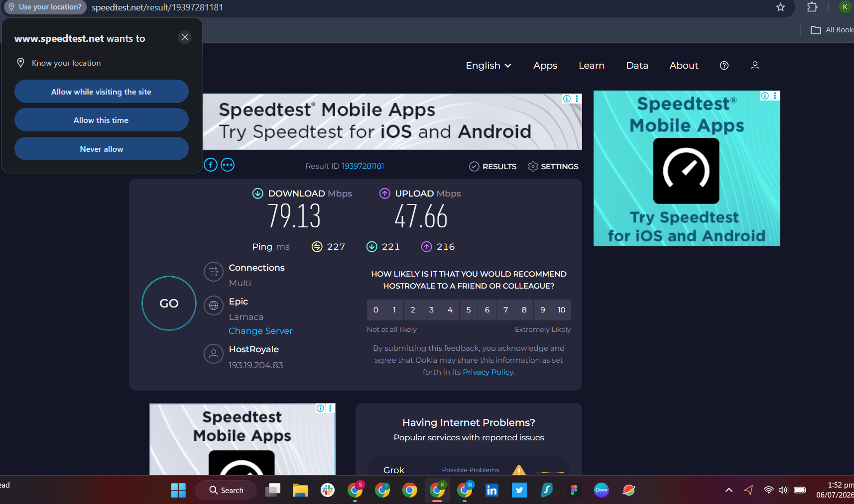Open LinkedIn from the taskbar
Screen dimensions: 854x504
pos(491,490)
